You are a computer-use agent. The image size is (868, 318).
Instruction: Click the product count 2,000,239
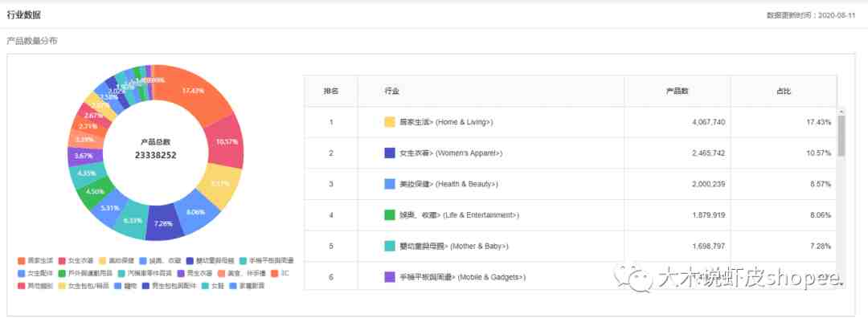click(x=709, y=184)
